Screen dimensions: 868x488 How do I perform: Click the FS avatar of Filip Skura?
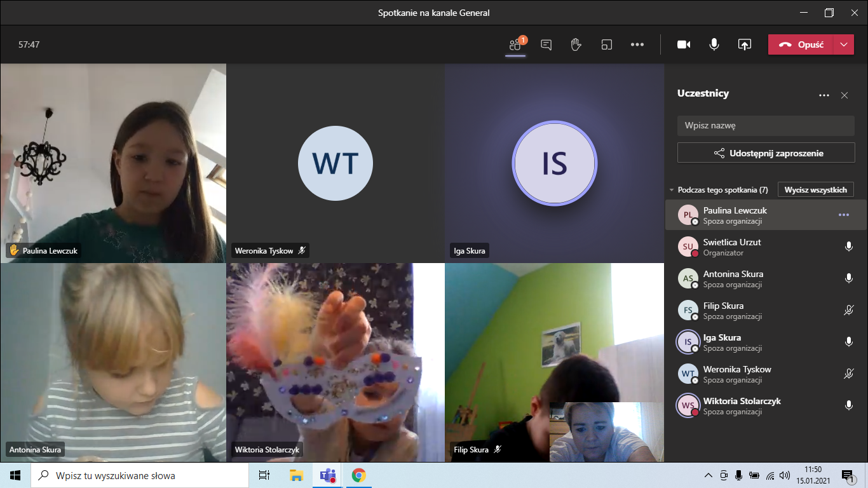click(x=688, y=310)
